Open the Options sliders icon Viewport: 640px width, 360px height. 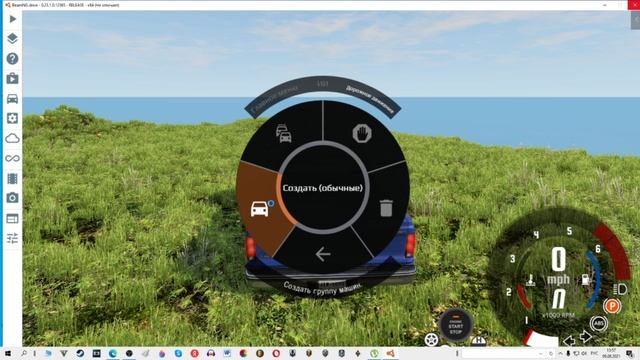12,238
